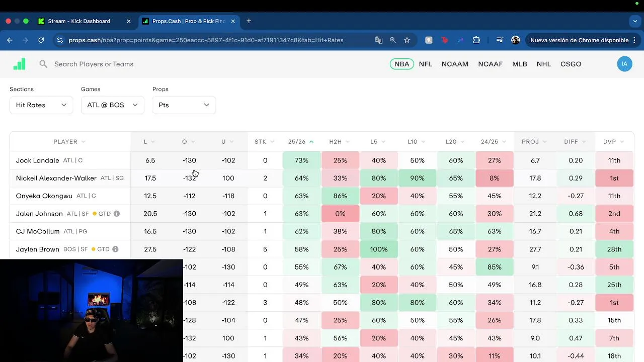Open the Chrome profile avatar
644x362 pixels.
tap(515, 40)
